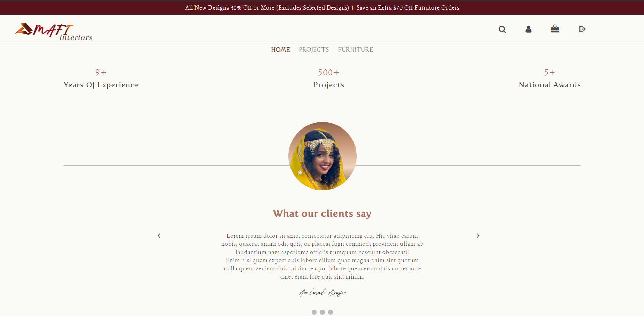Click the 5+ National Awards statistic
The width and height of the screenshot is (644, 316).
pyautogui.click(x=550, y=78)
